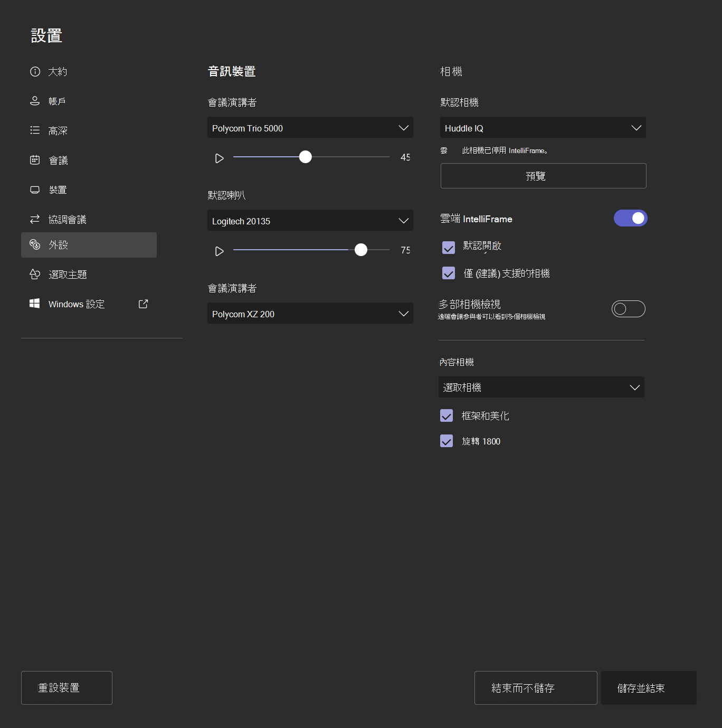Play test tone for Logitech 20135 speaker
Viewport: 722px width, 728px height.
220,251
